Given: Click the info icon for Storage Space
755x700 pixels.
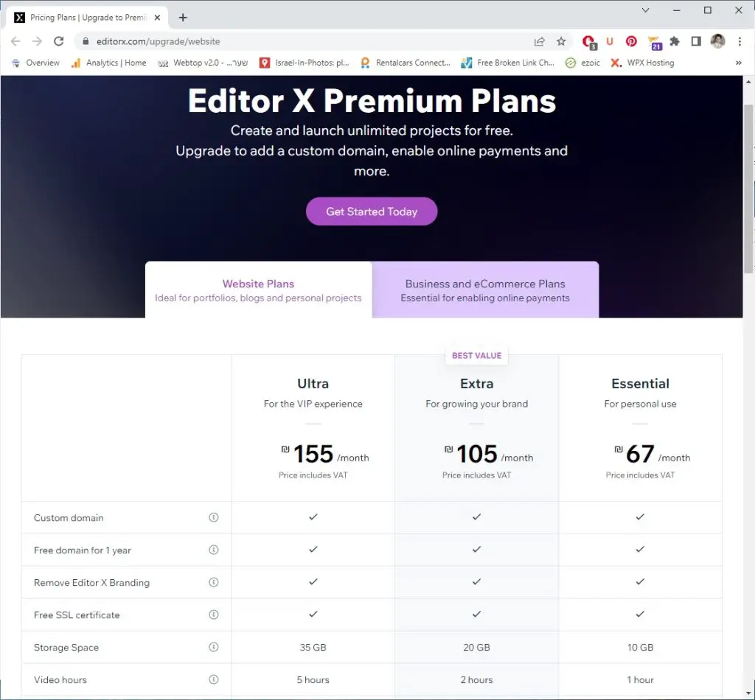Looking at the screenshot, I should [213, 647].
